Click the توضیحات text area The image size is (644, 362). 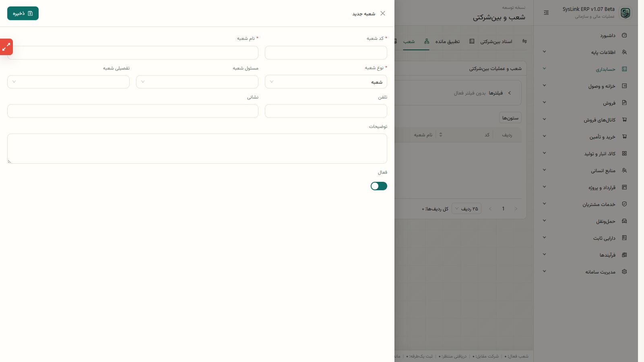click(x=197, y=148)
